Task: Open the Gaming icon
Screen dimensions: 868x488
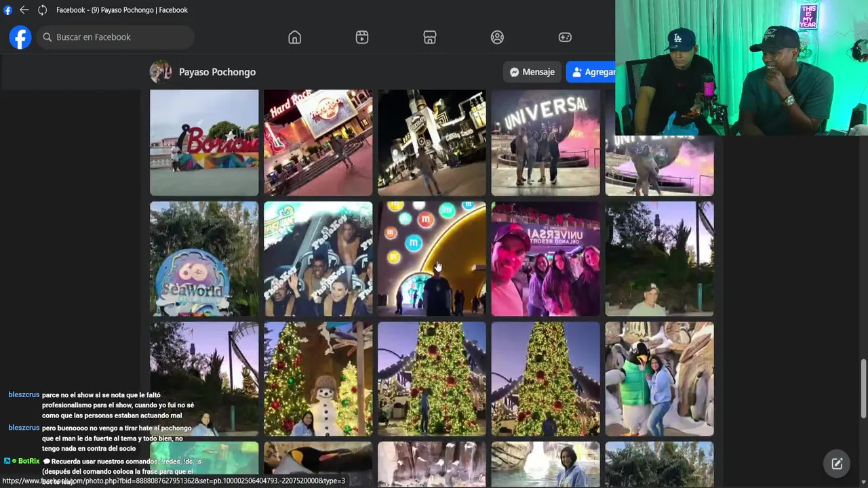Action: click(x=565, y=37)
